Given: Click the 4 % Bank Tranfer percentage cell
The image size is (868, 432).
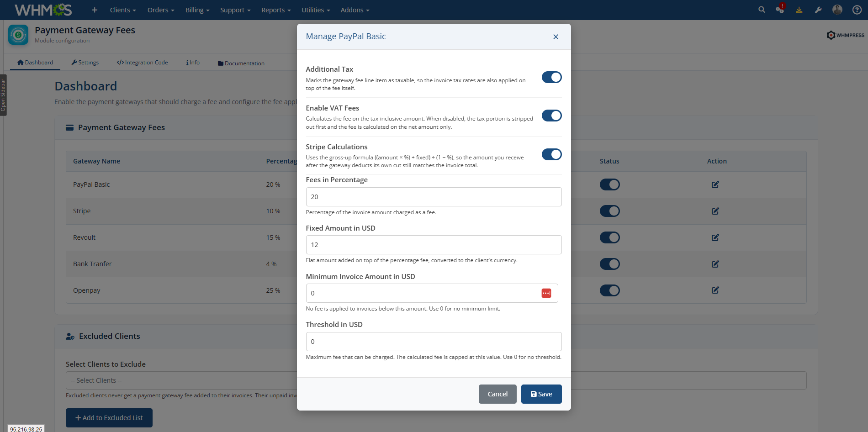Looking at the screenshot, I should tap(271, 264).
